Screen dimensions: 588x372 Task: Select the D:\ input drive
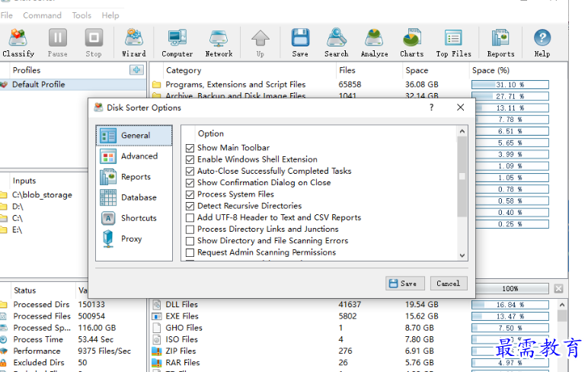[x=18, y=207]
